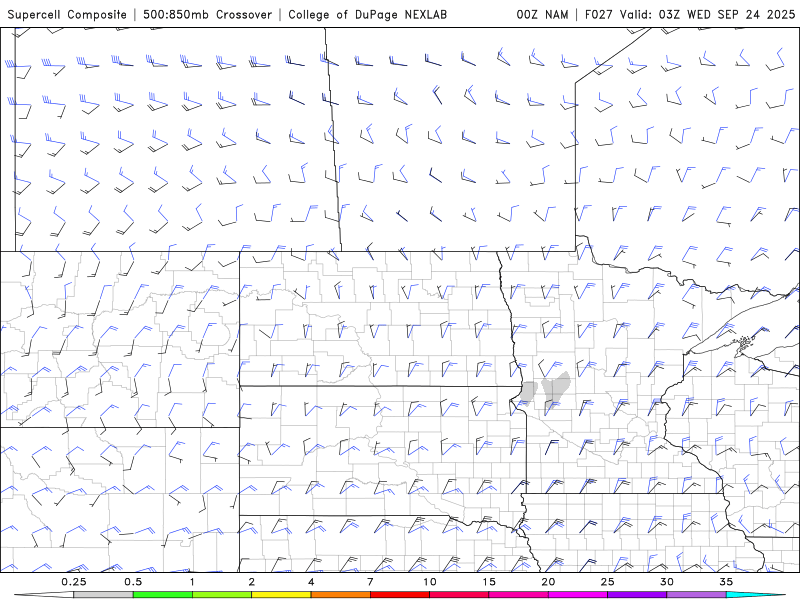Click the "Supercell Composite" title text
The image size is (800, 600).
pos(67,14)
